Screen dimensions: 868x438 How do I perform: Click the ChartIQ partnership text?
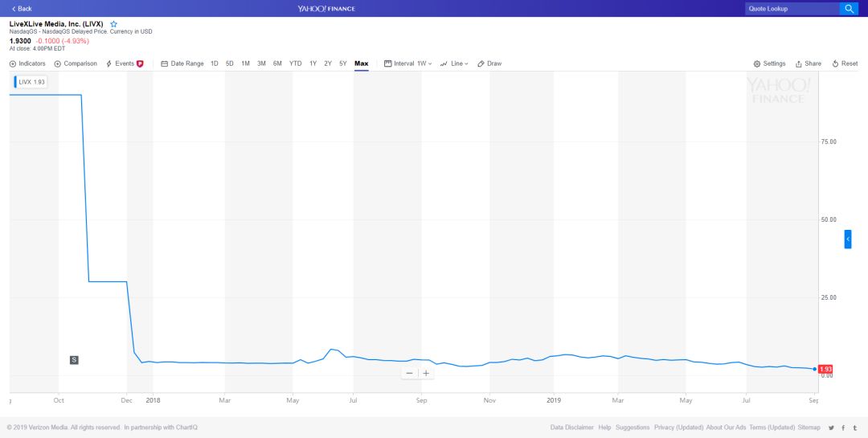point(161,428)
